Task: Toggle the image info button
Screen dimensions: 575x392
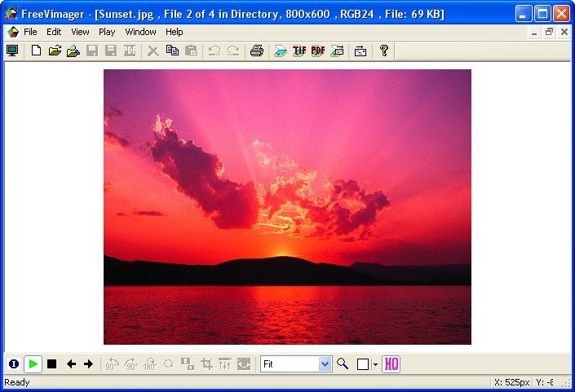Action: (x=14, y=364)
